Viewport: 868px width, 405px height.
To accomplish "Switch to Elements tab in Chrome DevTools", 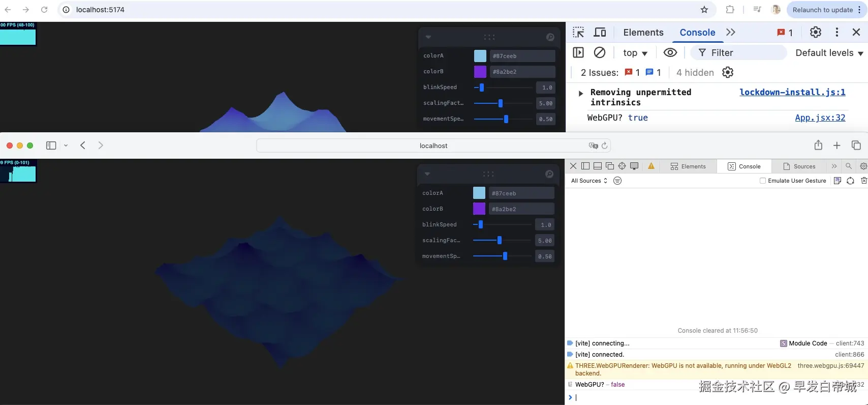I will click(643, 33).
